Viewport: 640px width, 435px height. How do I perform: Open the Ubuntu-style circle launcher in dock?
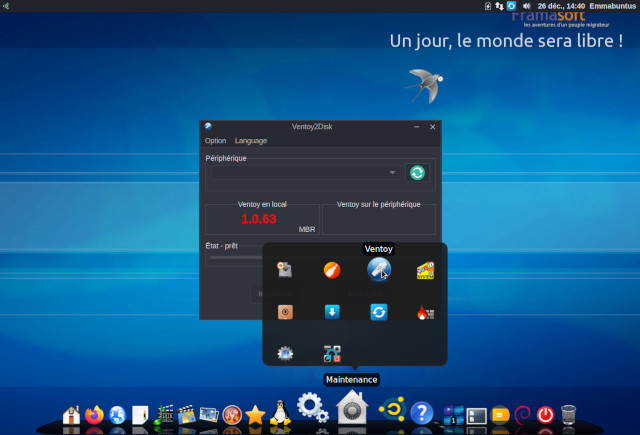(x=392, y=409)
